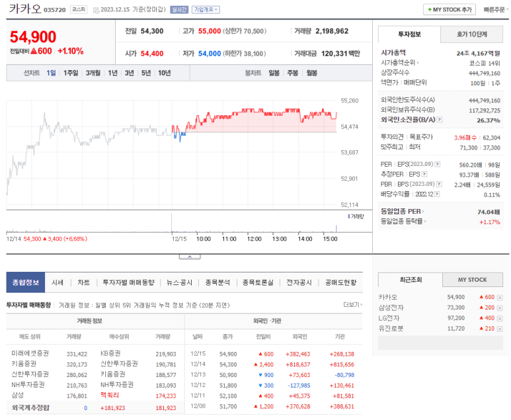Click foreign net buy +382,463 value
Viewport: 511px width, 420px height.
(x=298, y=354)
